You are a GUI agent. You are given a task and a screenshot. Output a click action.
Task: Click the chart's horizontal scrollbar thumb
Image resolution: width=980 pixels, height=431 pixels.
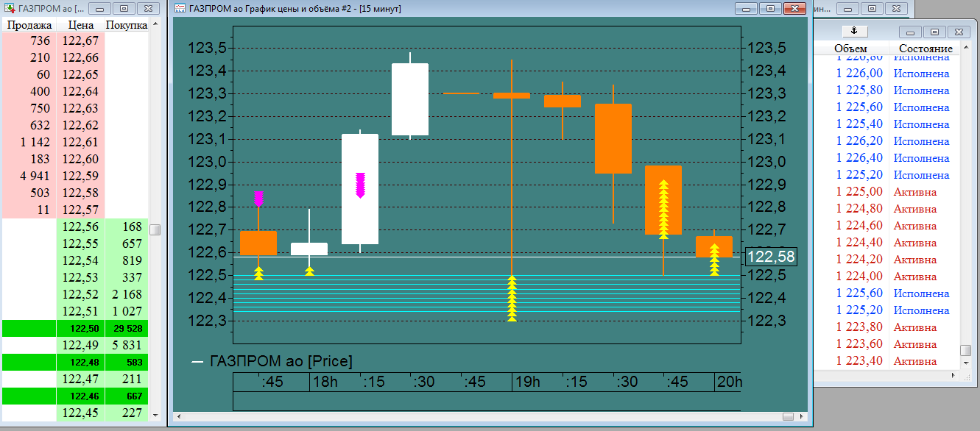pos(789,416)
